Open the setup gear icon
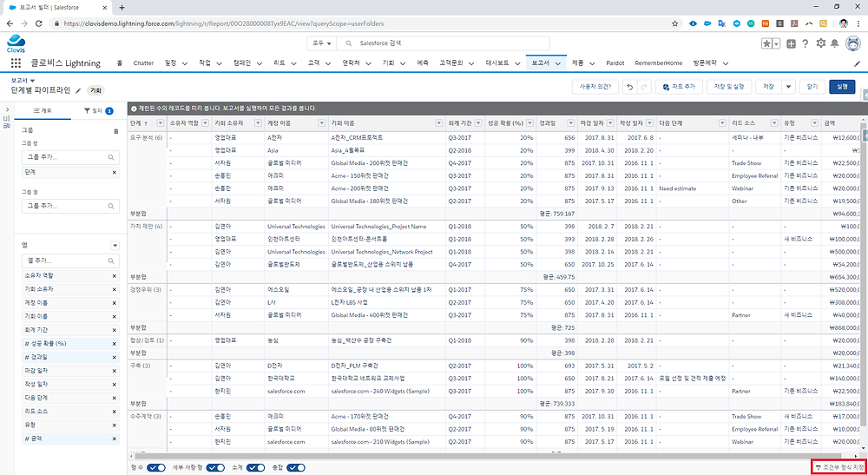Image resolution: width=868 pixels, height=475 pixels. pos(820,43)
